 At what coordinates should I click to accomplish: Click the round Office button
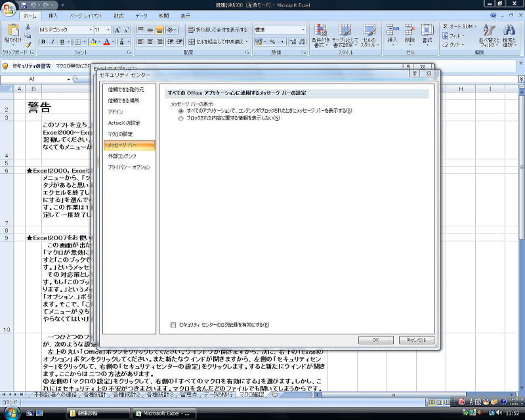click(x=9, y=9)
